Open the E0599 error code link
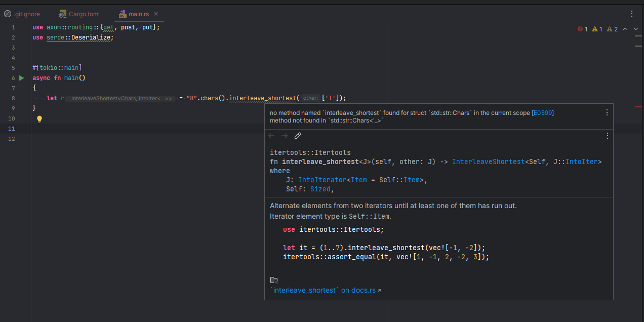 coord(542,112)
